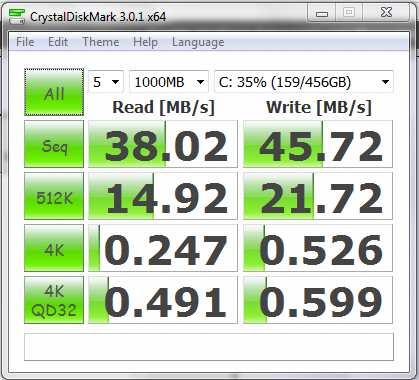Open the Edit menu

coord(58,42)
